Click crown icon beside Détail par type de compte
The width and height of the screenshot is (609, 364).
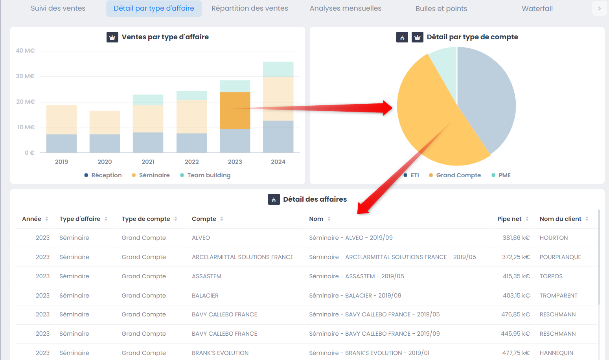pos(417,37)
